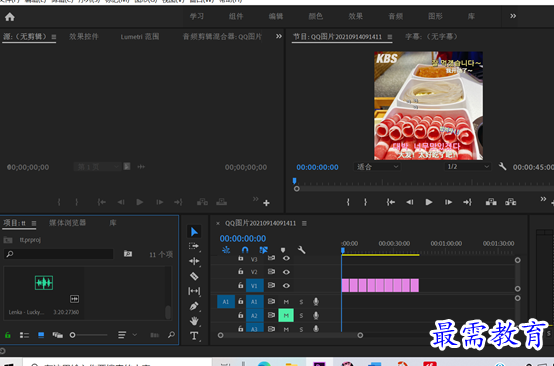Add a marker in the timeline
Viewport: 554px width, 366px height.
tap(283, 250)
